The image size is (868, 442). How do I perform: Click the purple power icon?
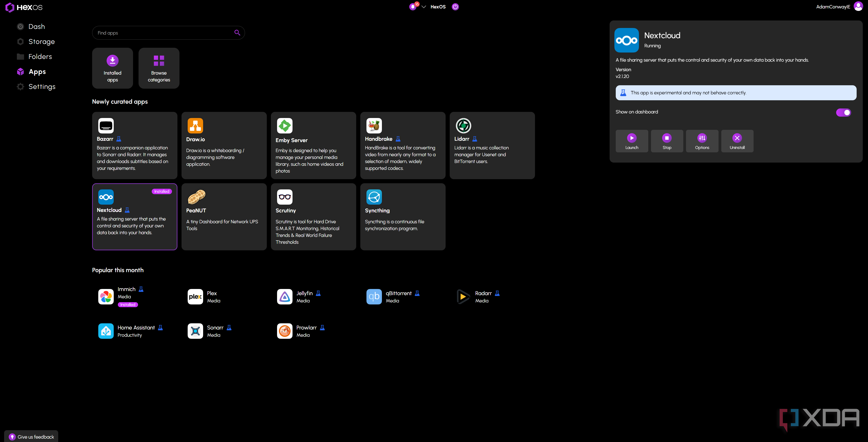[x=455, y=7]
